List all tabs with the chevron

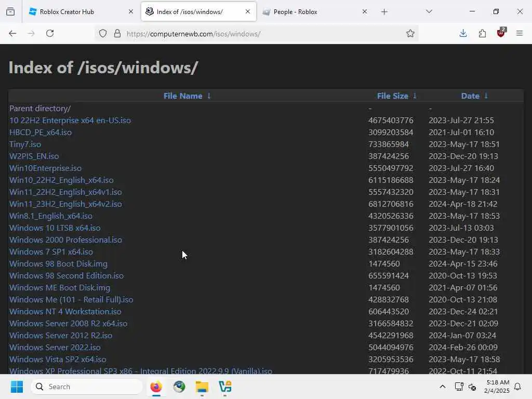pos(429,11)
